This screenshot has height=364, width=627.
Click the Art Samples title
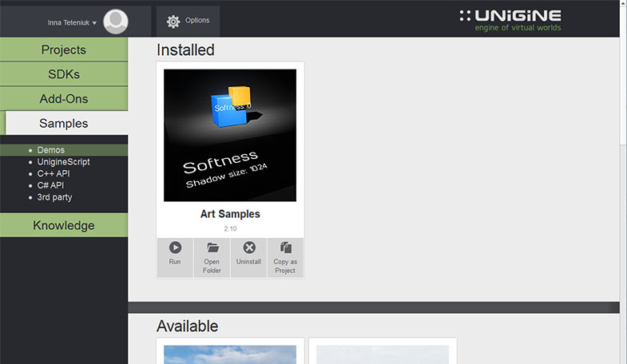pos(230,214)
